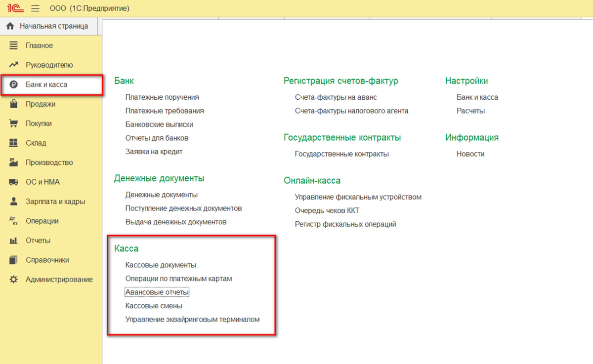The image size is (593, 364).
Task: Open Управление фискальным устройством
Action: click(x=358, y=197)
